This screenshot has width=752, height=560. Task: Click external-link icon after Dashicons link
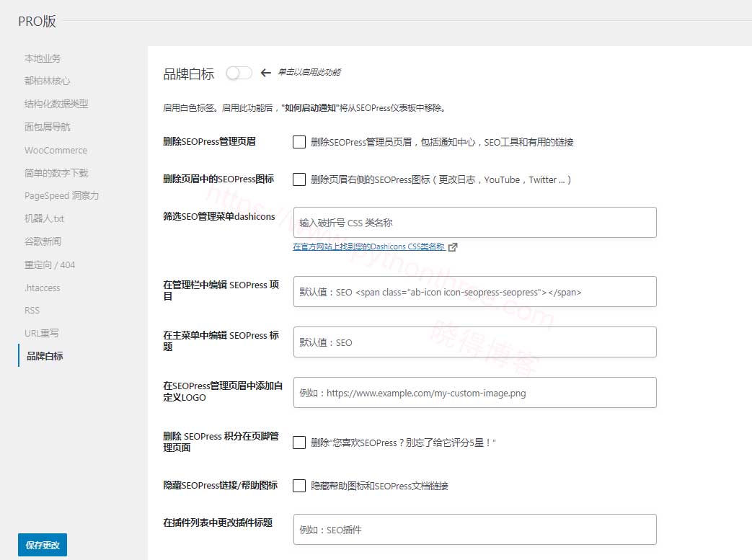pos(453,247)
